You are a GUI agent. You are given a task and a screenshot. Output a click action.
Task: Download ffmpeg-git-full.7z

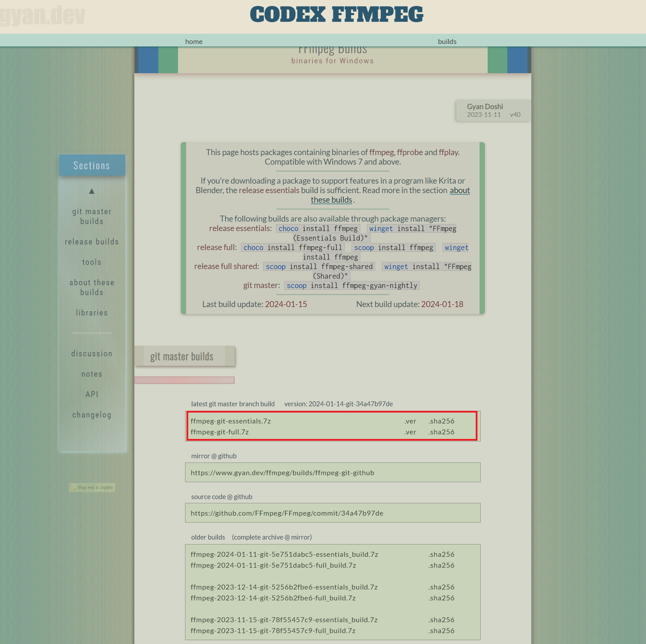pos(220,432)
